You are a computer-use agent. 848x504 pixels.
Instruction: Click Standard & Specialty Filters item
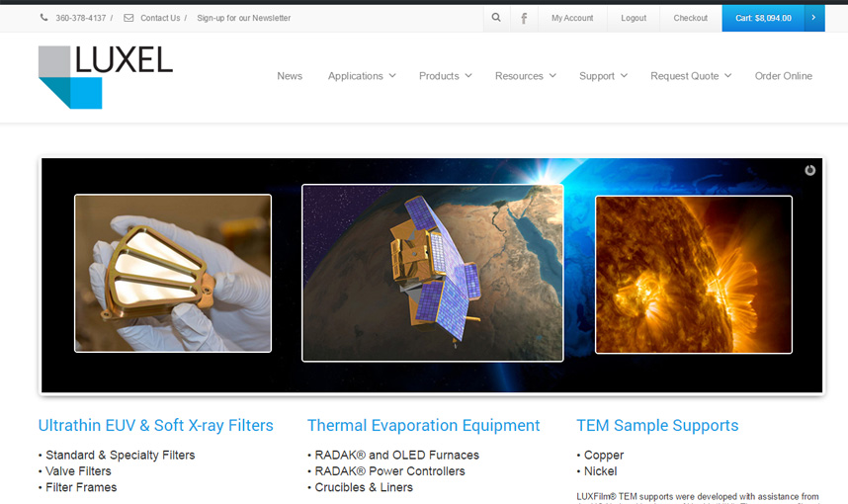120,456
